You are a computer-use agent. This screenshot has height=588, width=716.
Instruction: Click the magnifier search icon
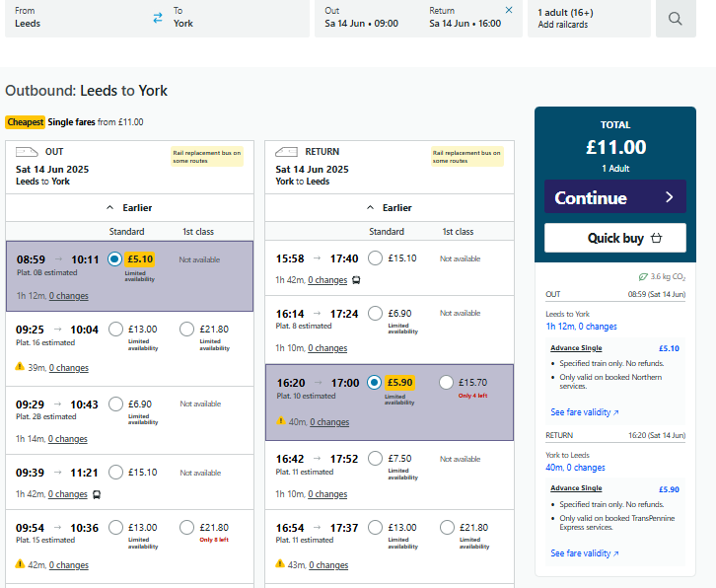click(x=676, y=19)
